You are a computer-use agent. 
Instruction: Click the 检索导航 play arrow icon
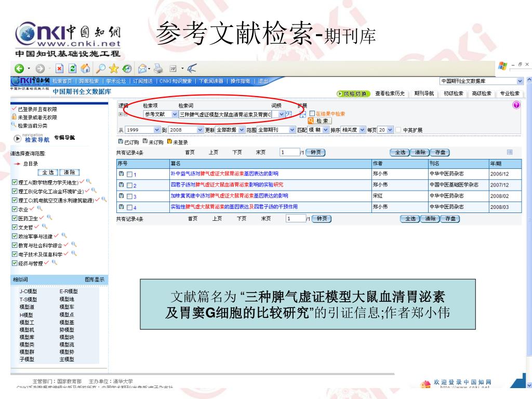17,138
